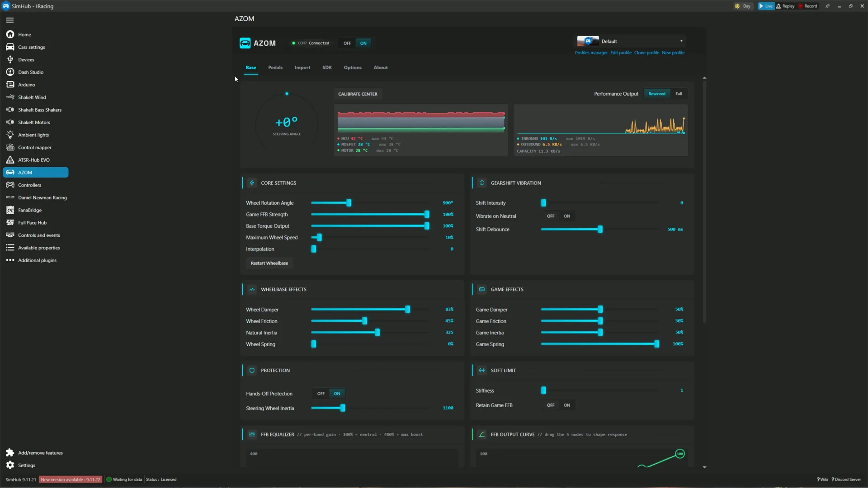The width and height of the screenshot is (868, 488).
Task: Select Full performance output
Action: coord(679,94)
